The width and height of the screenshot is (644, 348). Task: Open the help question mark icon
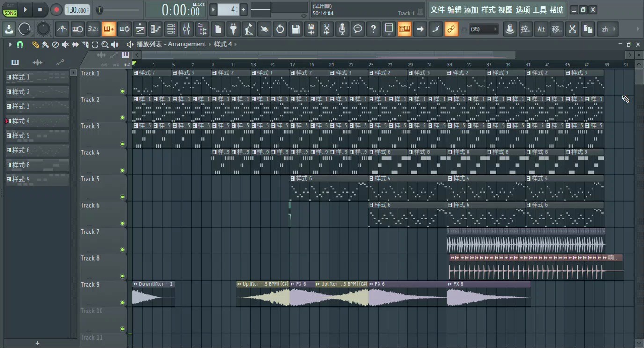pyautogui.click(x=373, y=29)
